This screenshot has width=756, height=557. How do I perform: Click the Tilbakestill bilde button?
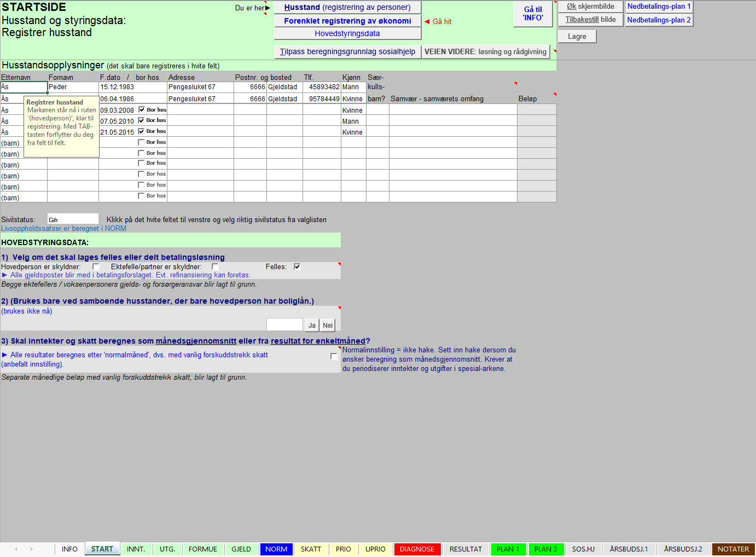(591, 20)
